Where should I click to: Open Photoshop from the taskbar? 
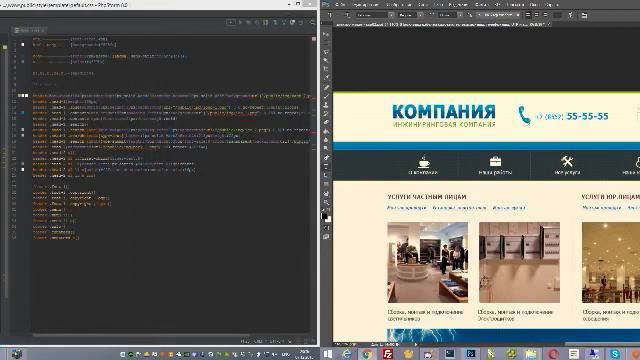click(470, 354)
